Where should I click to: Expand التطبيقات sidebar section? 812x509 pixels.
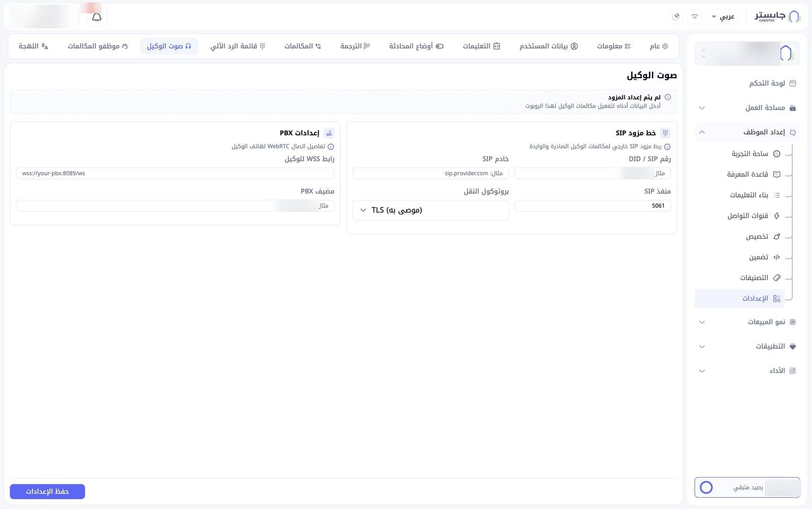click(747, 347)
